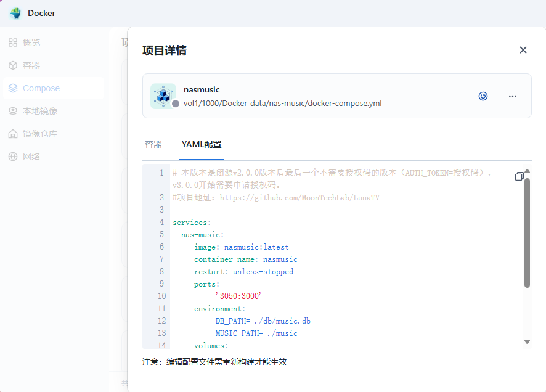Click the 镜像仓库 registry house icon
Viewport: 546px width, 392px height.
click(x=13, y=134)
